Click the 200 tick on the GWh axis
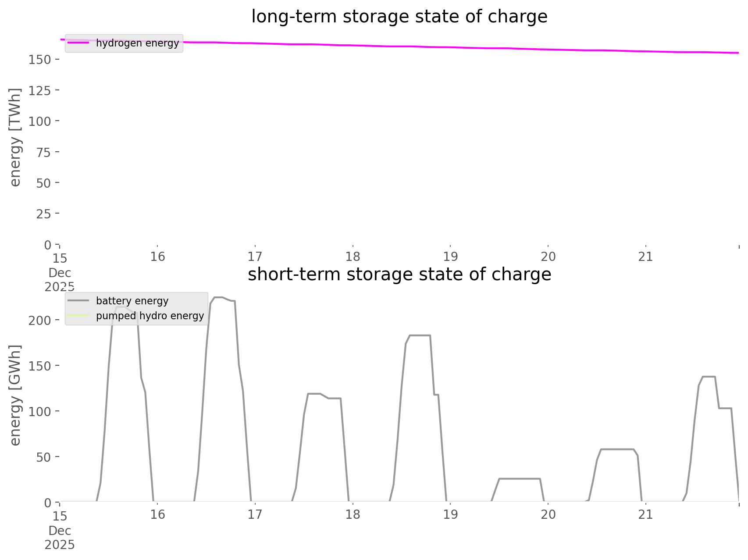Screen dimensions: 748x560 coord(40,320)
